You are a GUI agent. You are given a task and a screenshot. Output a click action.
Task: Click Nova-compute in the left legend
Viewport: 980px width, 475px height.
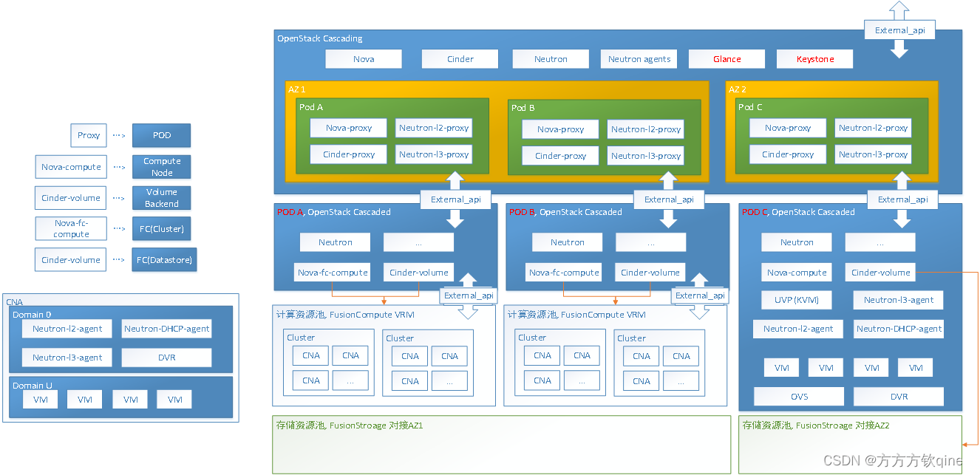(x=71, y=167)
